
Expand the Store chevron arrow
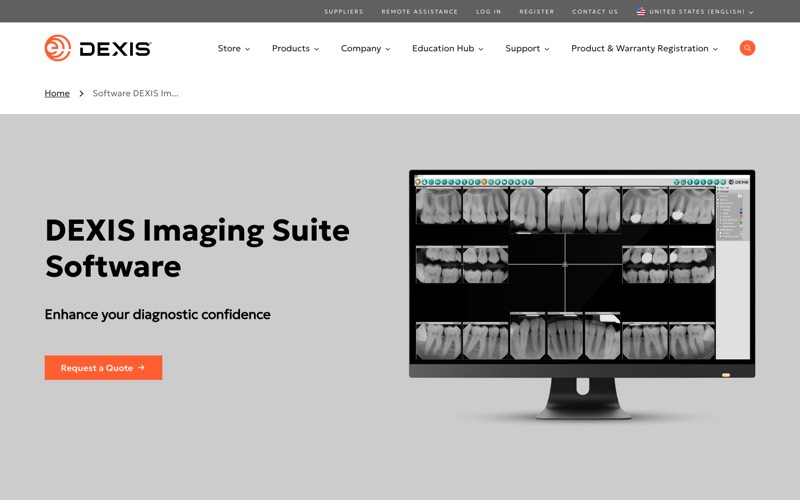(x=247, y=49)
